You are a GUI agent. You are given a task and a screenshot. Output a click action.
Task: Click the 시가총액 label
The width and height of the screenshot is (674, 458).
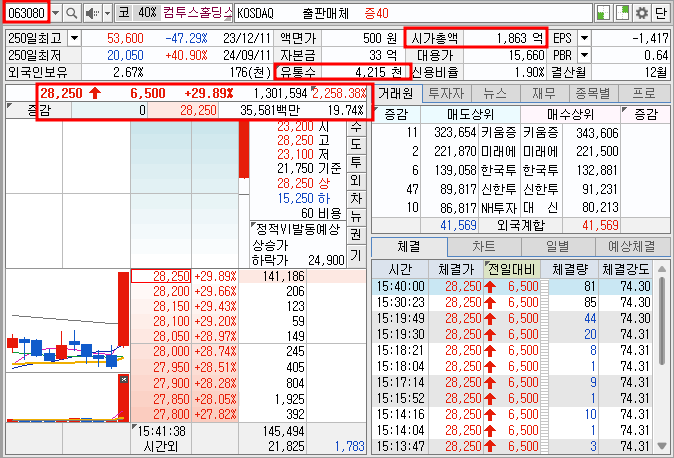pyautogui.click(x=435, y=38)
